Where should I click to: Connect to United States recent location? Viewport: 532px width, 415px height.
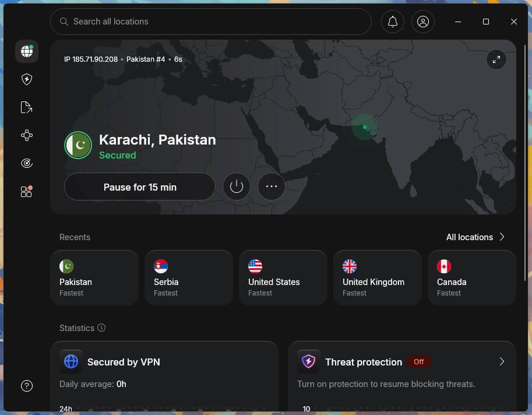(283, 278)
